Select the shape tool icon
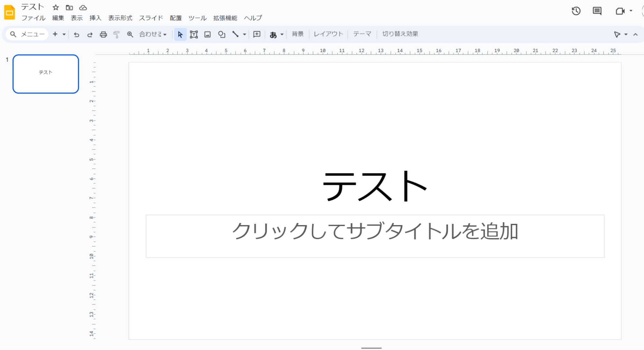Image resolution: width=644 pixels, height=350 pixels. [221, 35]
